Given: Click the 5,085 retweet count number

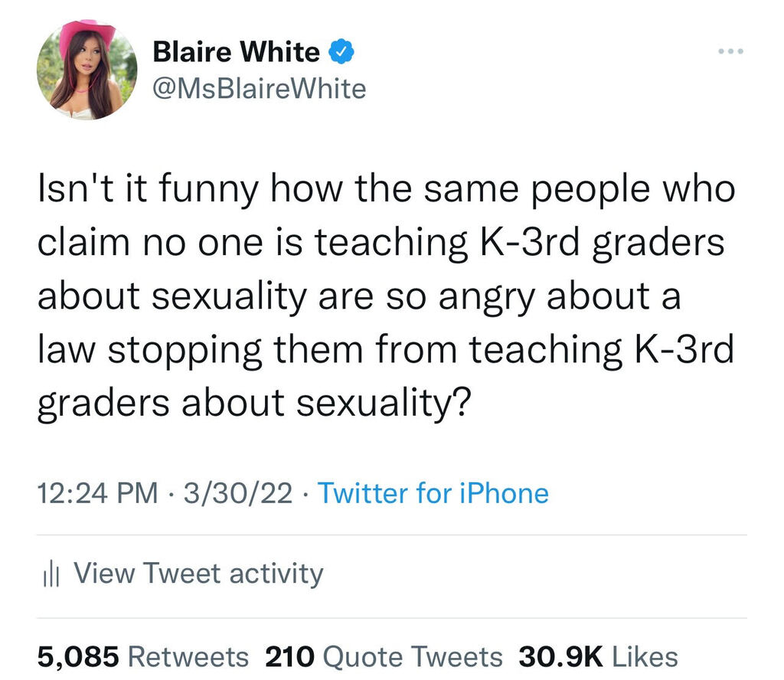Looking at the screenshot, I should click(78, 656).
